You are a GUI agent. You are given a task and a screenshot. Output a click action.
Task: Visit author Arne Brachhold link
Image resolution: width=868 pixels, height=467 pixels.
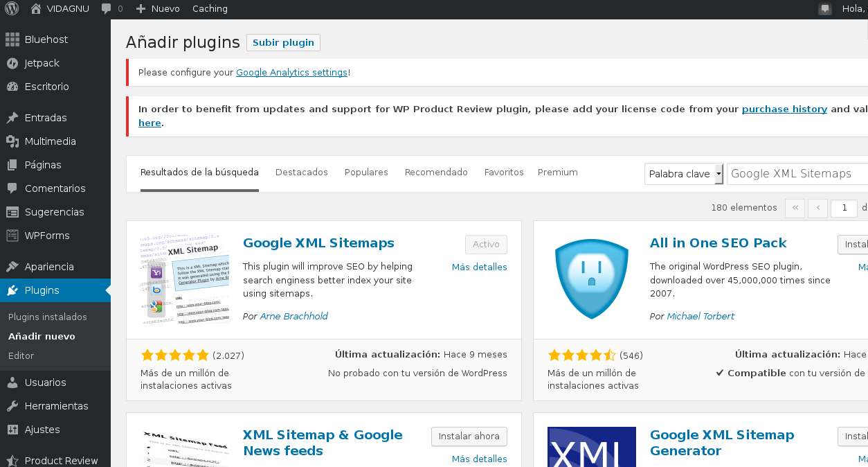[x=294, y=317]
